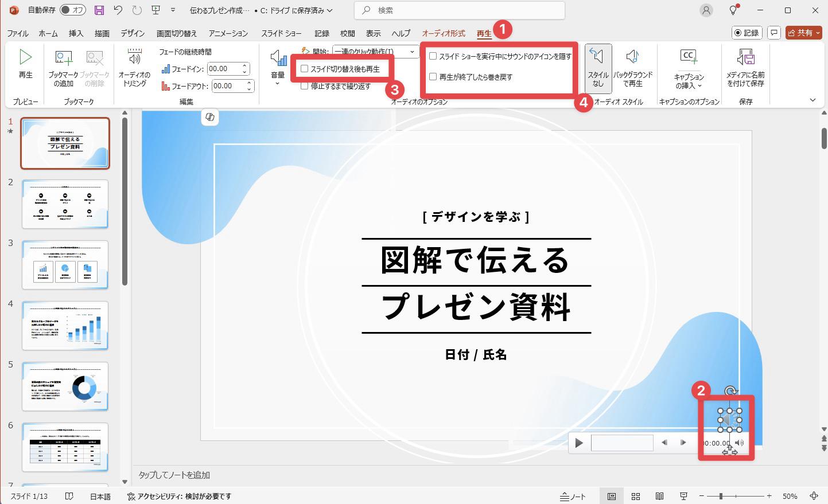Click the Play preview button in ribbon
Viewport: 828px width, 504px height.
coord(25,64)
